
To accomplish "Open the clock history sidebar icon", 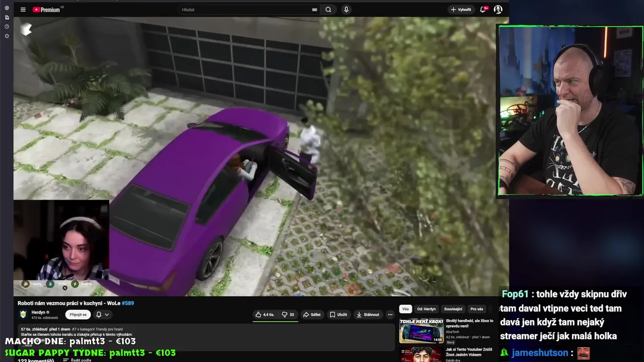I will click(x=7, y=27).
